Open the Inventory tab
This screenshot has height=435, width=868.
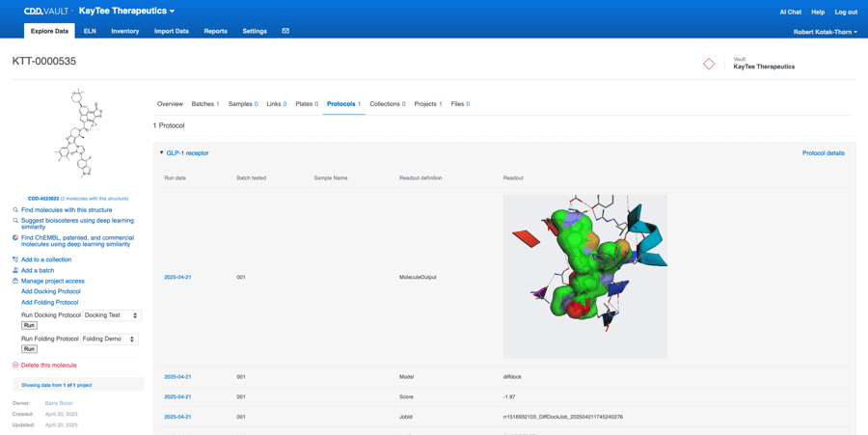coord(125,31)
